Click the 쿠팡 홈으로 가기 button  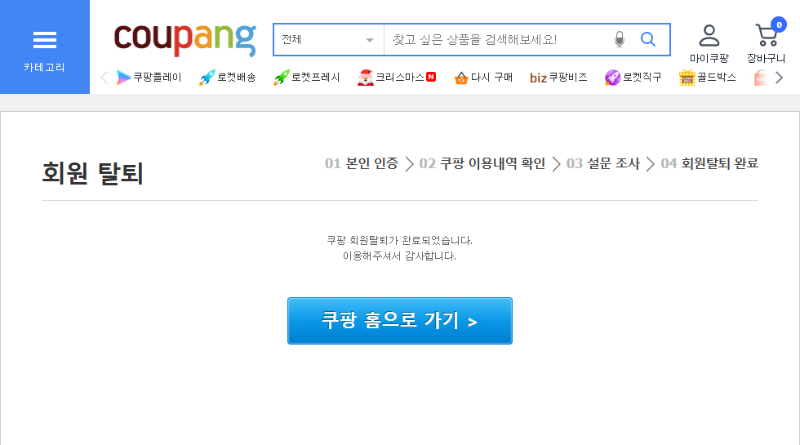[400, 321]
